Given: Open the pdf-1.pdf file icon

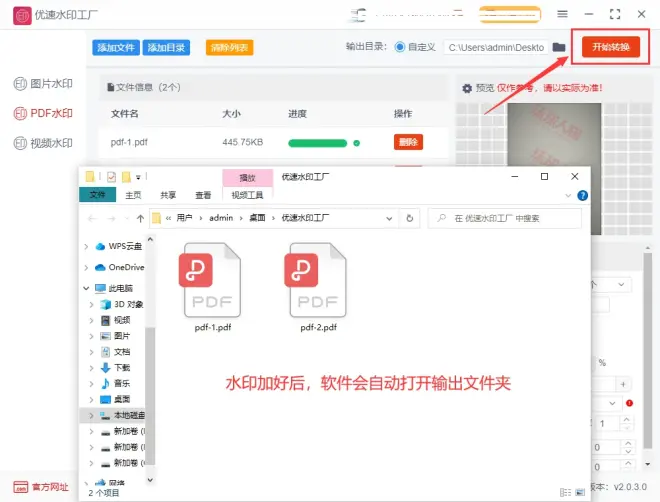Looking at the screenshot, I should [x=210, y=279].
